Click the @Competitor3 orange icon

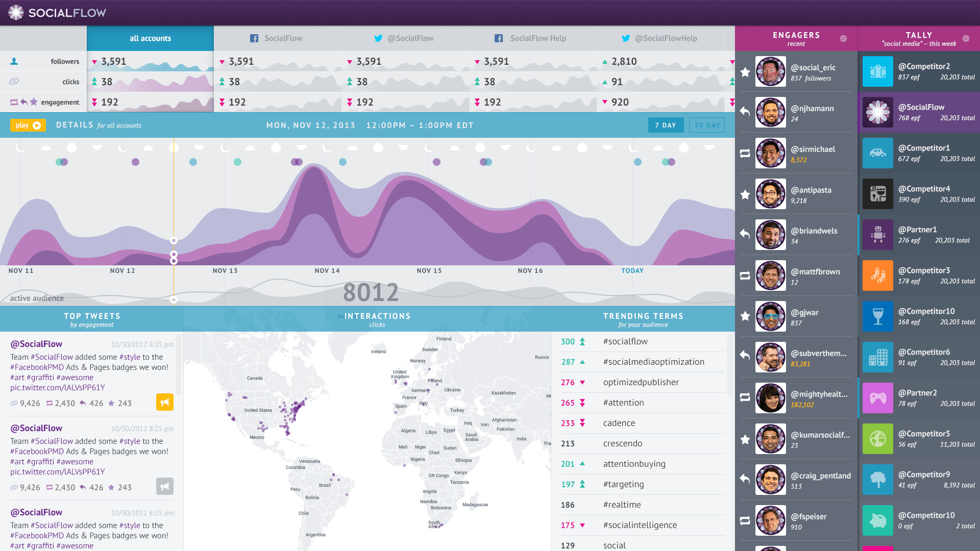click(x=878, y=275)
